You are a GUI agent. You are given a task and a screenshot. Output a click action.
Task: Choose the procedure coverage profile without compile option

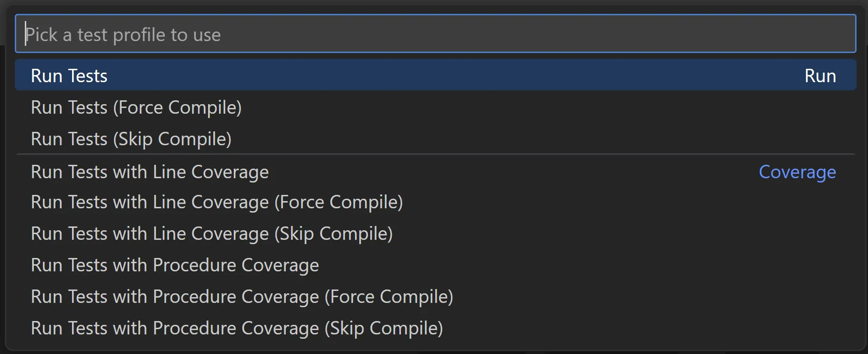click(175, 265)
